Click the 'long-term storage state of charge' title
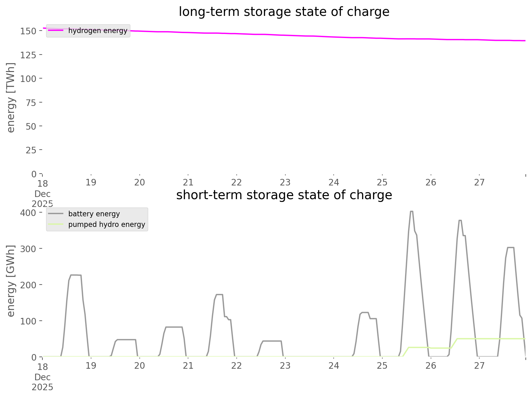 (x=284, y=12)
